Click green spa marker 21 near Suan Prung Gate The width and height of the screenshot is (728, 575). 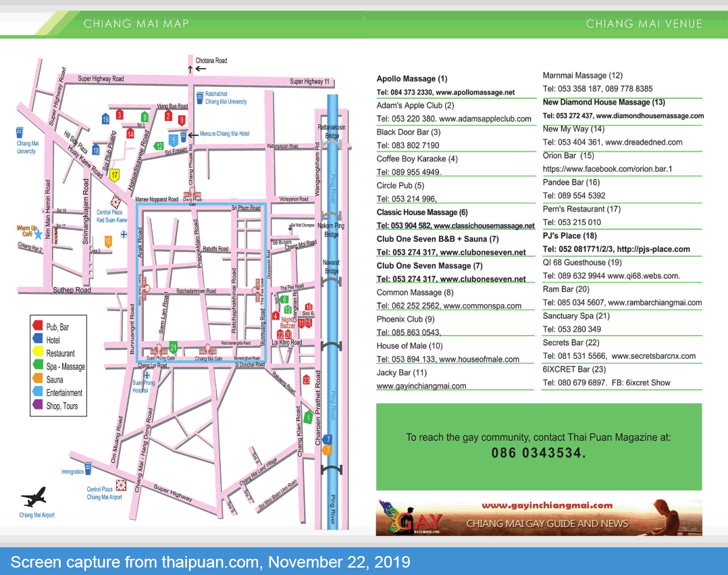173,347
